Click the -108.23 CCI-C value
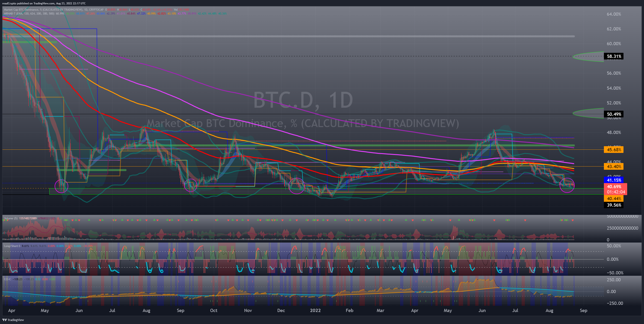Image resolution: width=644 pixels, height=324 pixels. pos(17,279)
